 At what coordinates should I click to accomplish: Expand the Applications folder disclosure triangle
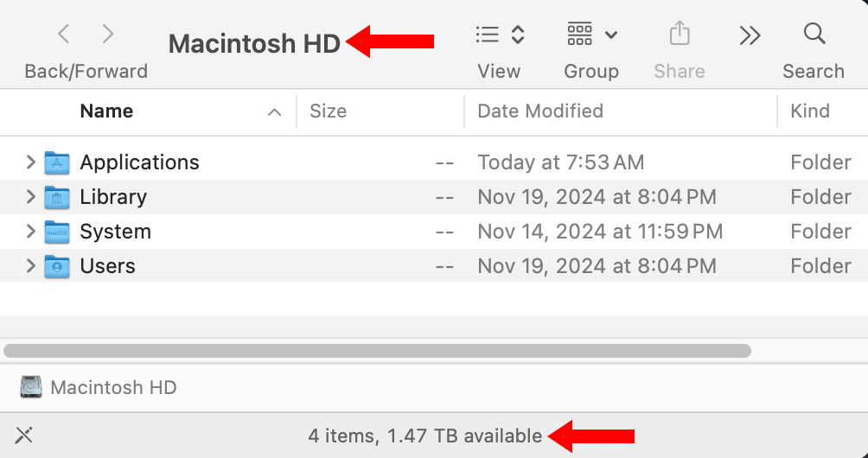coord(30,162)
